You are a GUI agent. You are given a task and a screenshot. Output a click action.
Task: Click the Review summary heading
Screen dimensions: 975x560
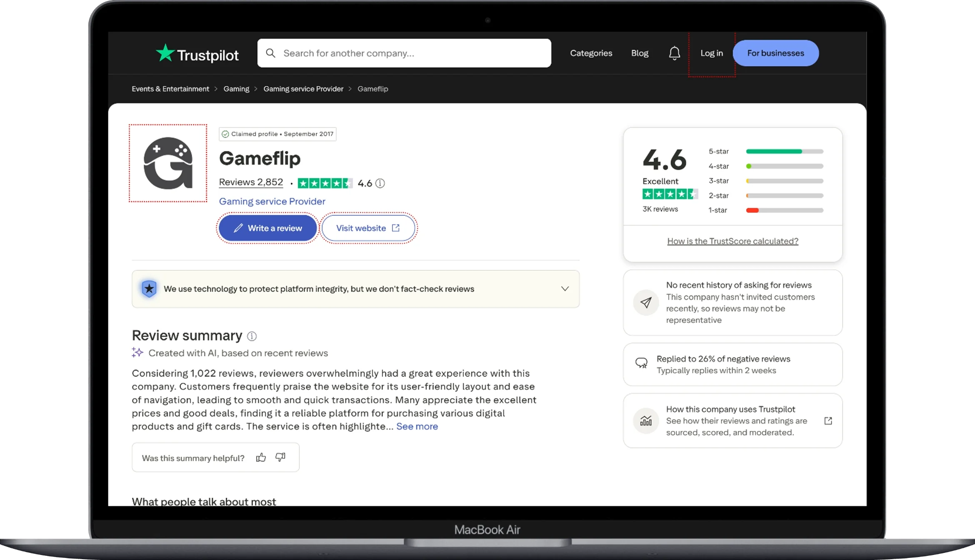click(187, 335)
